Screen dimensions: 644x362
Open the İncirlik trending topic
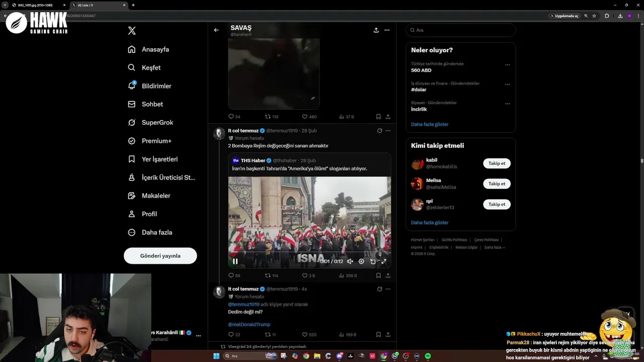click(419, 109)
